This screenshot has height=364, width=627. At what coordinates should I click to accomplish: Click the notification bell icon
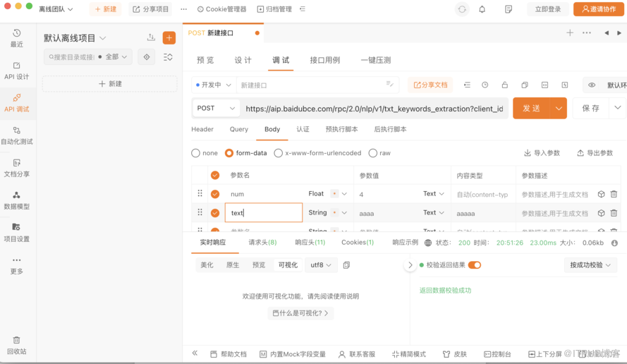pyautogui.click(x=482, y=9)
